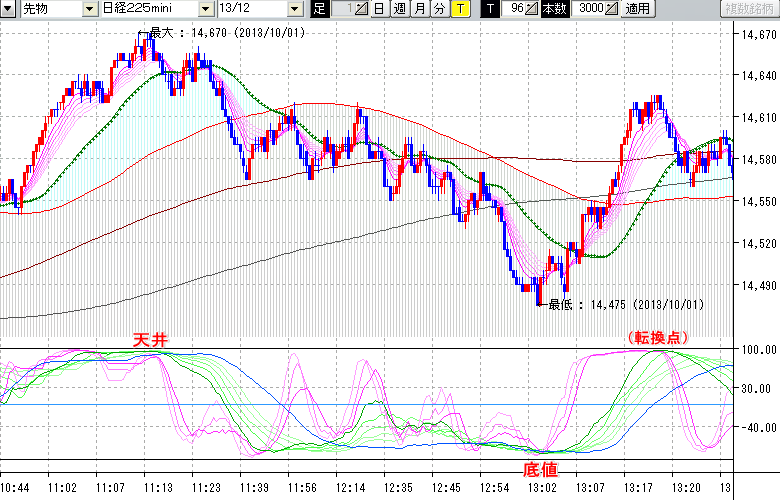Viewport: 780px width, 500px height.
Task: Switch chart to minute bars 分
Action: (439, 9)
